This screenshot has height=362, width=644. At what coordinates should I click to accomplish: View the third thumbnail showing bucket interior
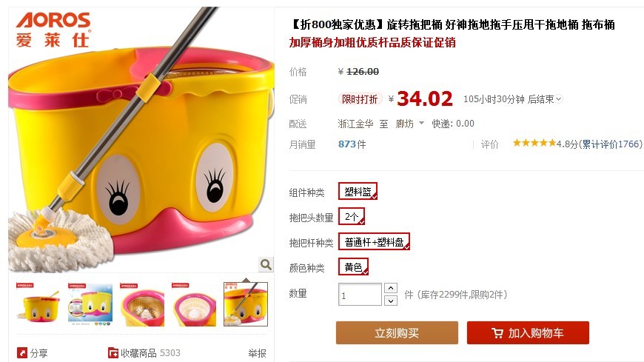point(142,304)
